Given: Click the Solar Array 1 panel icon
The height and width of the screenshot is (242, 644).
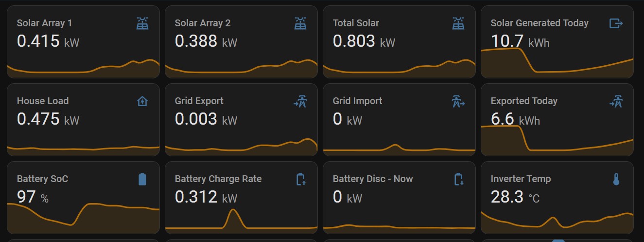Looking at the screenshot, I should [x=142, y=23].
